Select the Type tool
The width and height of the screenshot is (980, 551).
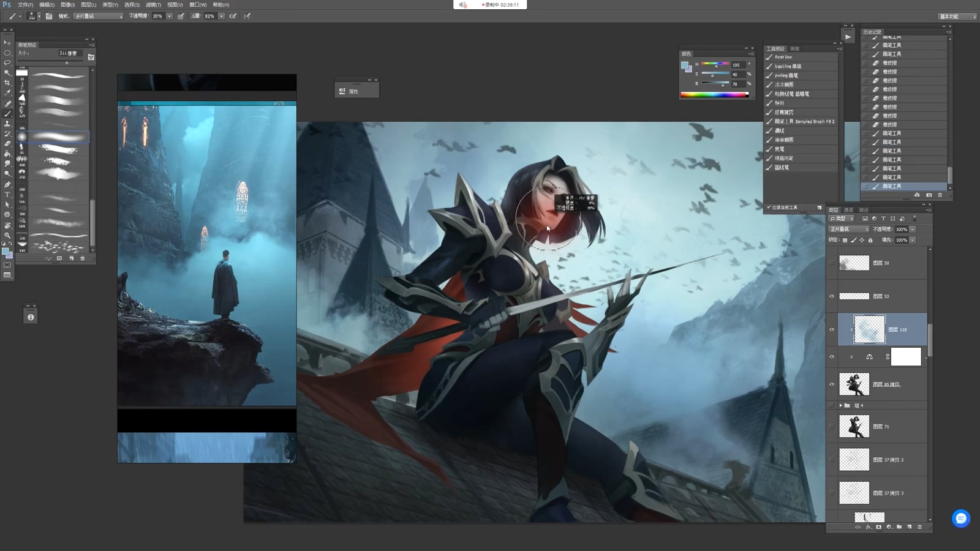coord(7,194)
